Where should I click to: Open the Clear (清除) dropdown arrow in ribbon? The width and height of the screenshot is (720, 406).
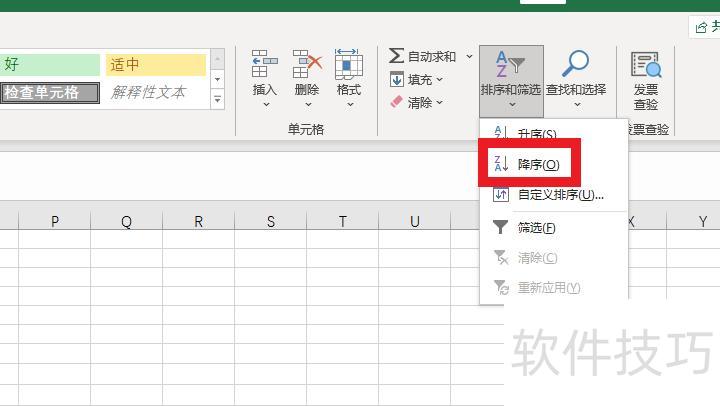(x=439, y=102)
